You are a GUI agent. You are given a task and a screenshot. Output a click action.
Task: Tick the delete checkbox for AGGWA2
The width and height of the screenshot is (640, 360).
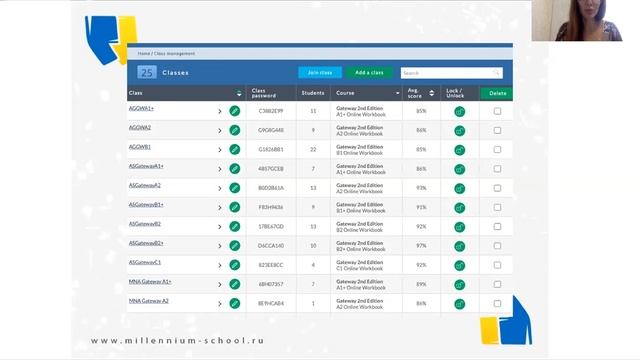[497, 130]
